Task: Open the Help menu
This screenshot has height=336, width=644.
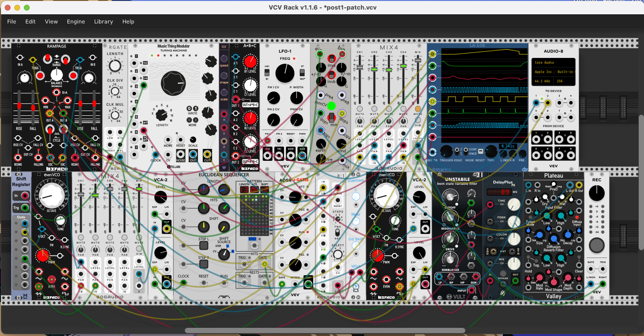Action: [128, 22]
